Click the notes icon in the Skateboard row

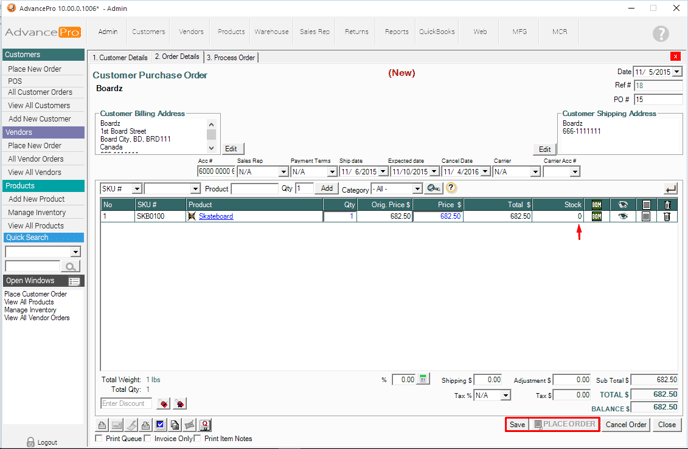tap(646, 216)
